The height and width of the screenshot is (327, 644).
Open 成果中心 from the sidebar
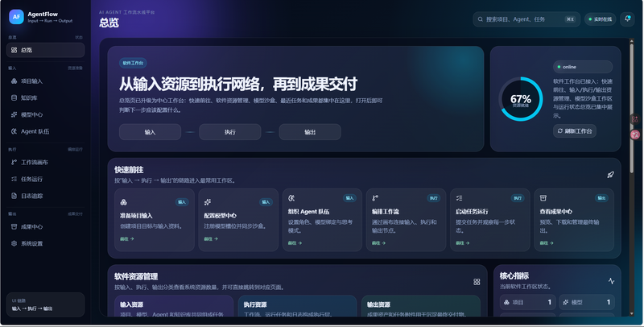46,227
